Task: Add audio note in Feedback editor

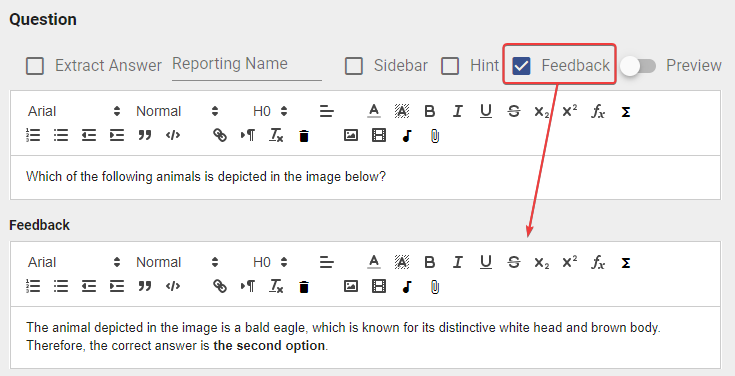Action: click(407, 286)
